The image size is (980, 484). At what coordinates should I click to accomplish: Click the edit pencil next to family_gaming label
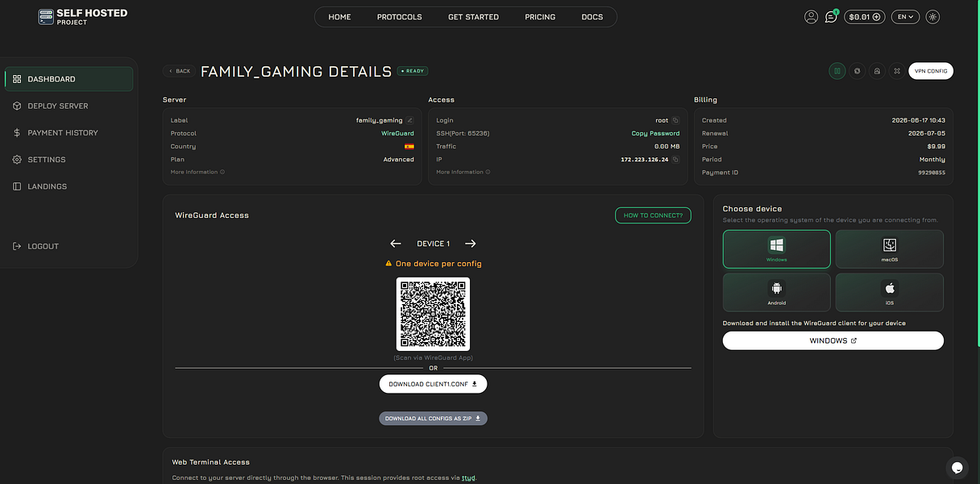tap(409, 120)
